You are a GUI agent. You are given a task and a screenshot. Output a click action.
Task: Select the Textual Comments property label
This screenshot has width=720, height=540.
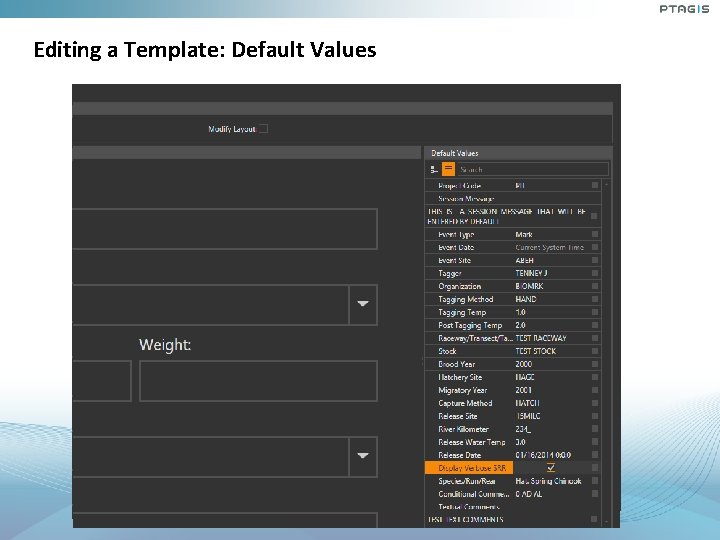pyautogui.click(x=468, y=506)
